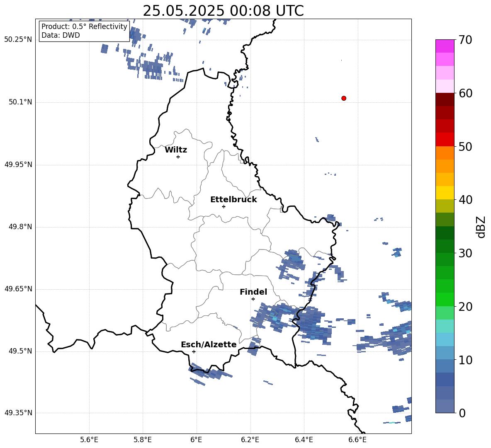Click the 20 tick on colorbar
The width and height of the screenshot is (491, 448).
[x=465, y=307]
